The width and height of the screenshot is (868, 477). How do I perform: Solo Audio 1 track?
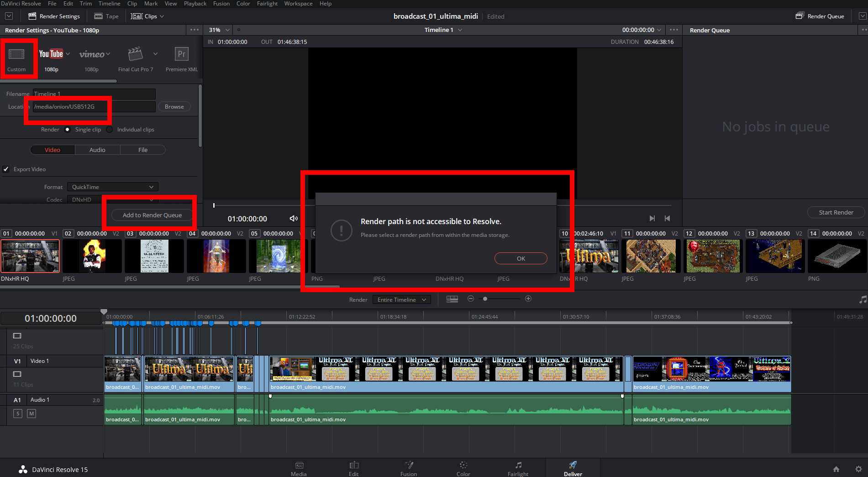pyautogui.click(x=18, y=414)
